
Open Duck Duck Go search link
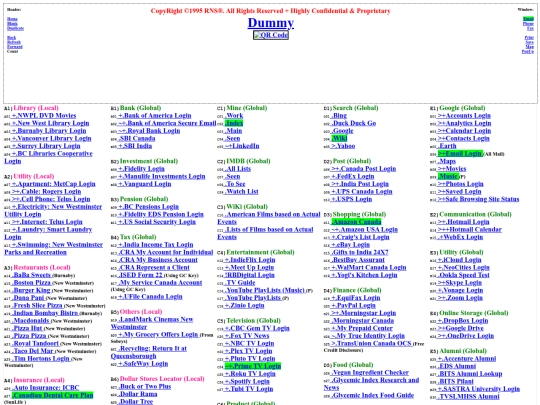[353, 123]
